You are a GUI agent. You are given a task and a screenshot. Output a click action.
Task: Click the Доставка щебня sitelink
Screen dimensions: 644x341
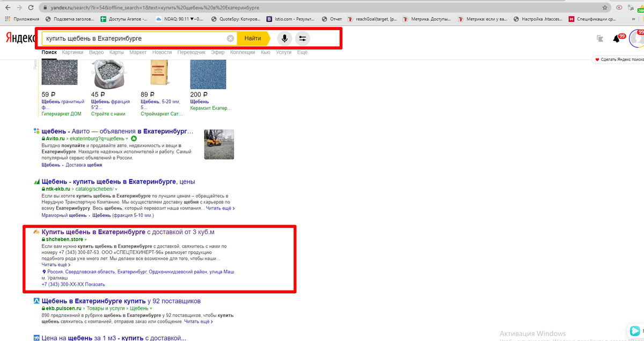(84, 165)
